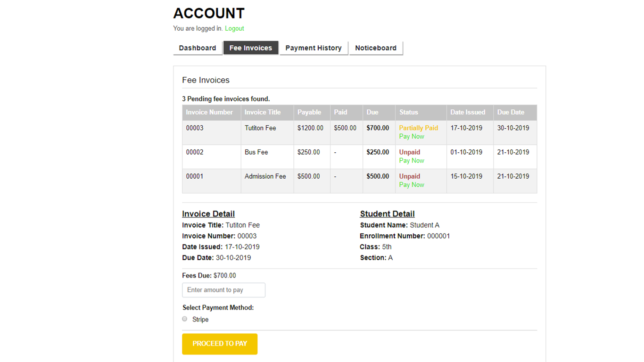
Task: Click the Due Date column header
Action: (x=511, y=112)
